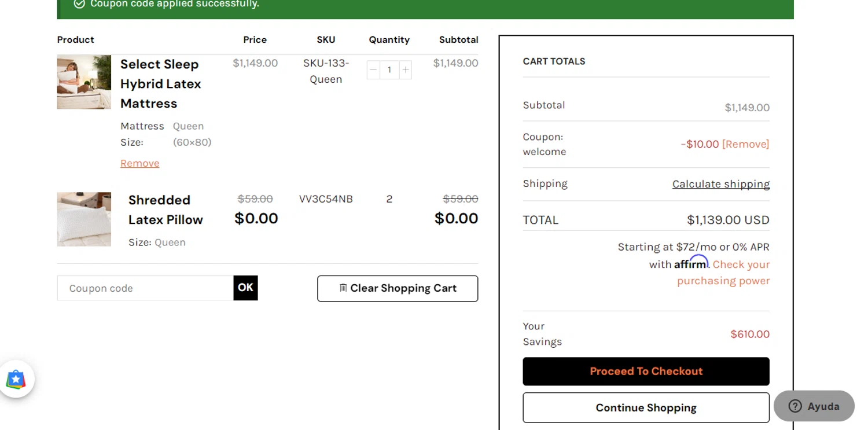868x430 pixels.
Task: Click the Affirm logo
Action: pyautogui.click(x=691, y=263)
